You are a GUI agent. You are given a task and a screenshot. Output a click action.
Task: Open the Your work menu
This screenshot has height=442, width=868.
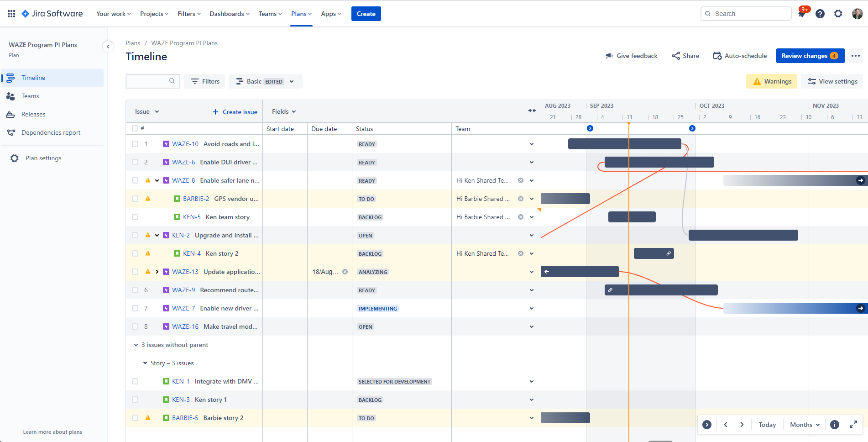(x=114, y=14)
